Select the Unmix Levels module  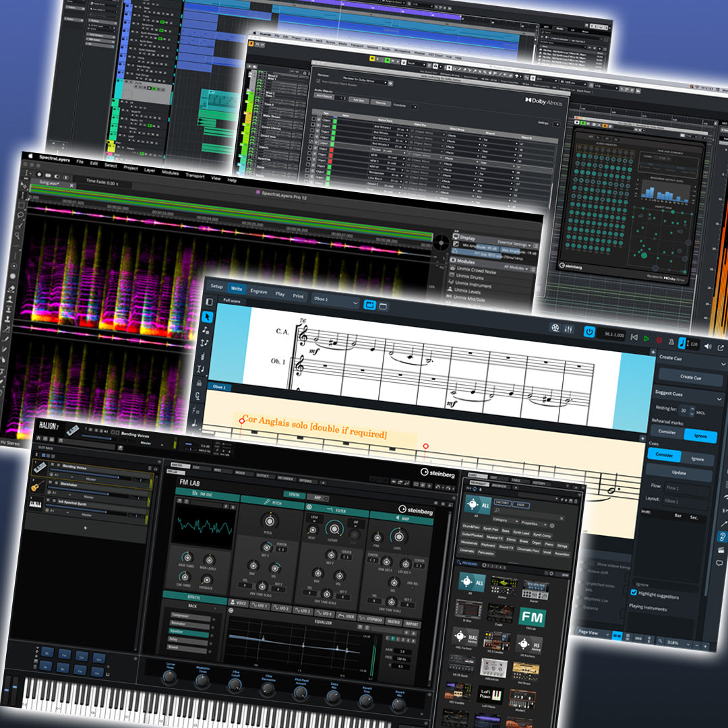[467, 291]
